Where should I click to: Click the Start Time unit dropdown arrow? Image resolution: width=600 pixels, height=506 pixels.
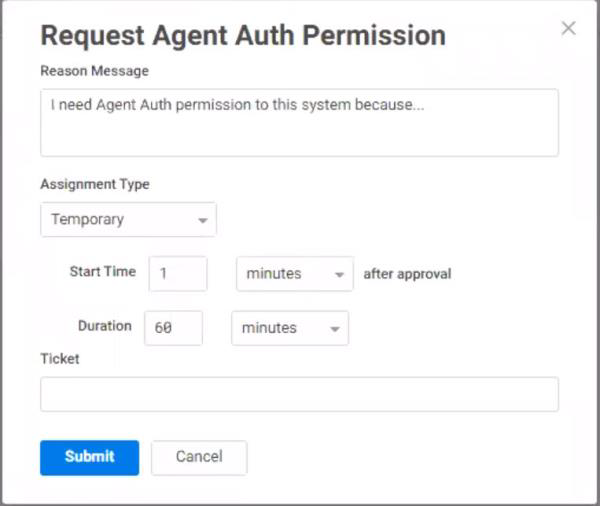pos(340,275)
